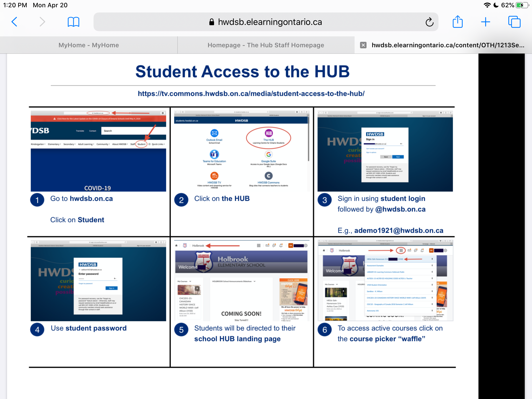Click 'Sign in using student login' text

pos(381,199)
